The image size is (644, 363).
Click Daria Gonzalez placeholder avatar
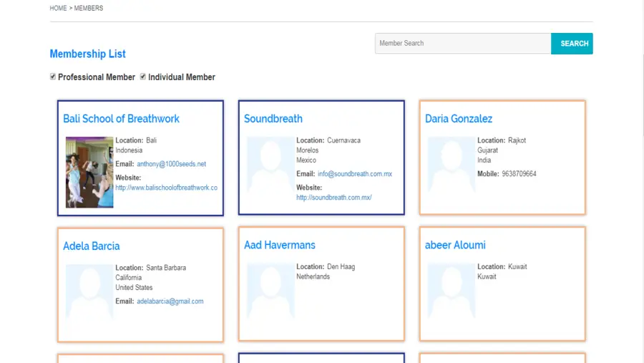pos(451,172)
